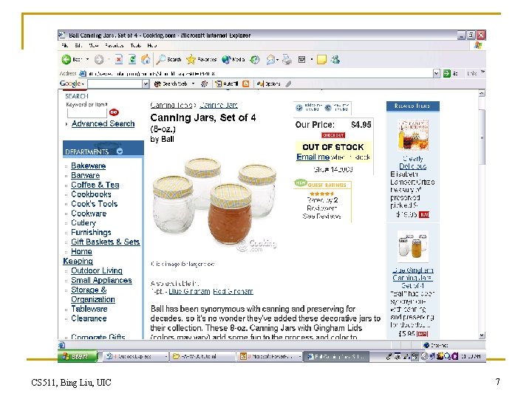Image resolution: width=532 pixels, height=399 pixels.
Task: Switch to the tutorial folder taskbar button
Action: click(202, 357)
